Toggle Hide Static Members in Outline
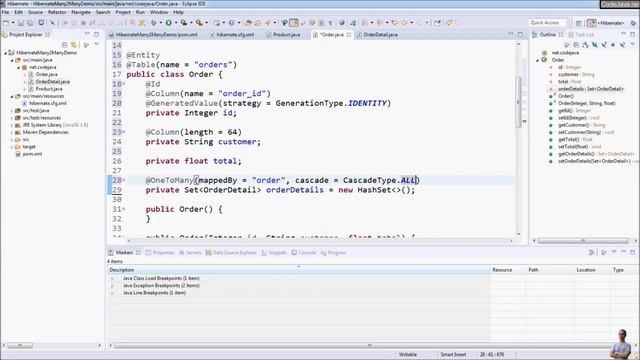 [604, 44]
